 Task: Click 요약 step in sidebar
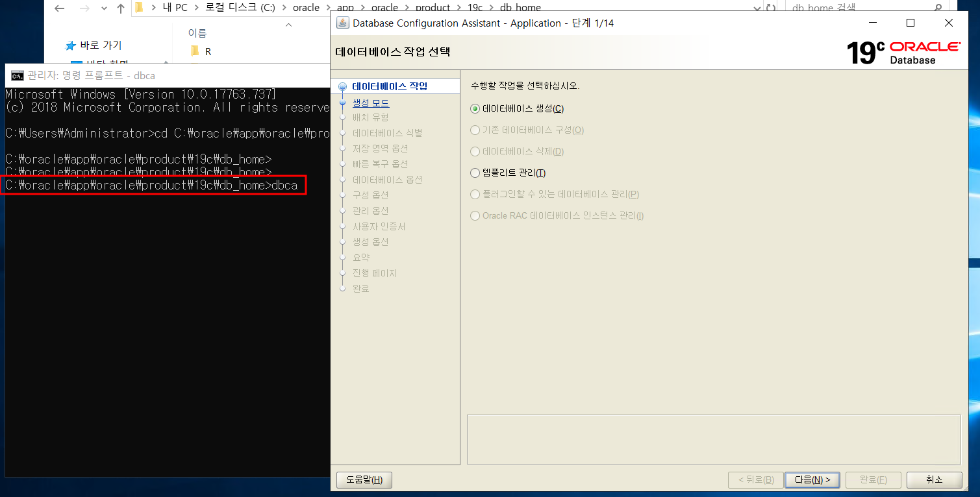click(361, 258)
